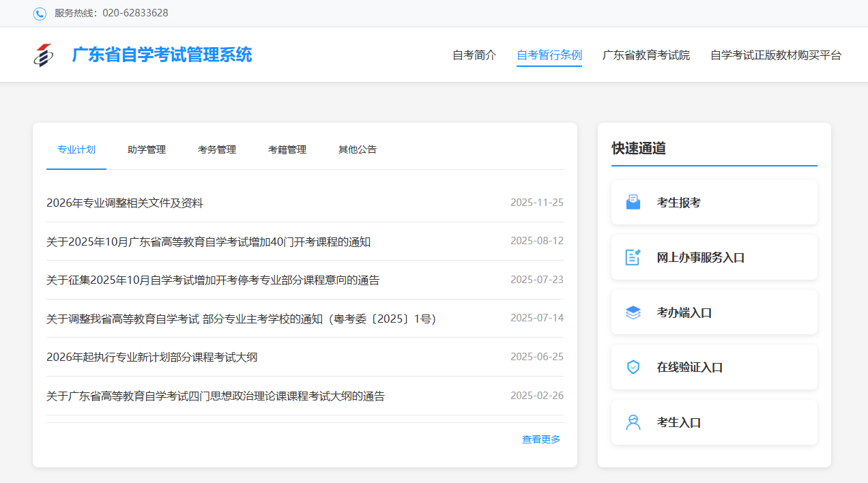Click the 考生报考 quick access button
868x483 pixels.
pos(714,203)
